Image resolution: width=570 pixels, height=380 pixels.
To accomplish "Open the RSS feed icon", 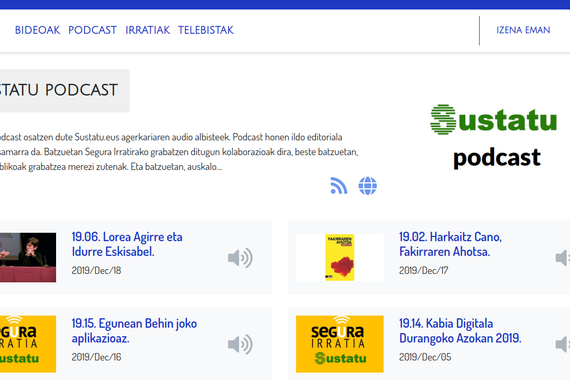I will click(338, 185).
